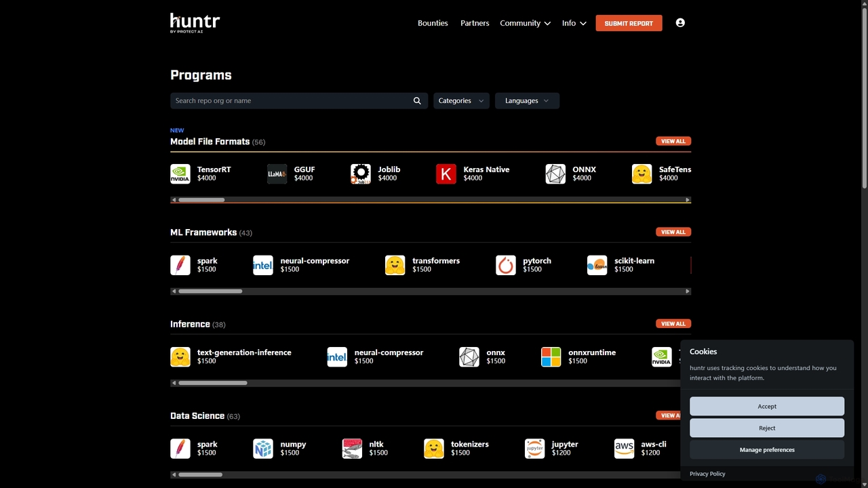Expand the Community menu in the header

coord(525,23)
